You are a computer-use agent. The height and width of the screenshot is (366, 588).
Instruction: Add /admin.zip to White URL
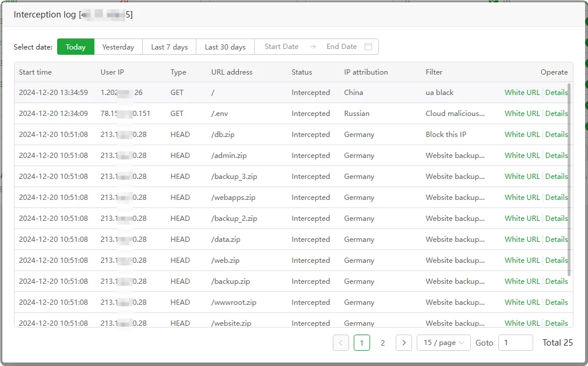click(522, 156)
